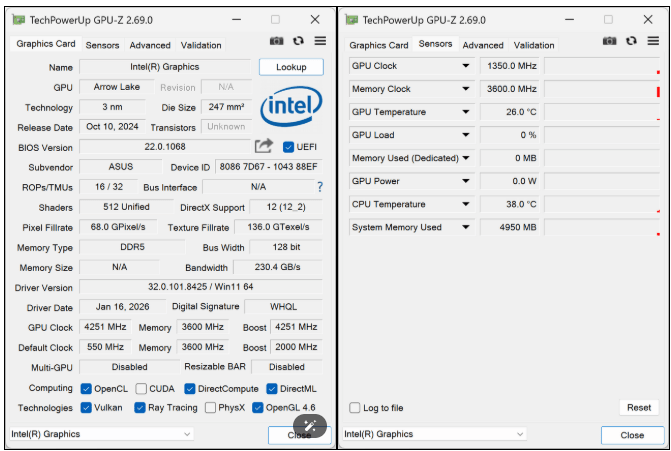This screenshot has height=451, width=671.
Task: Click the Resizable BAR value Disabled
Action: point(287,367)
